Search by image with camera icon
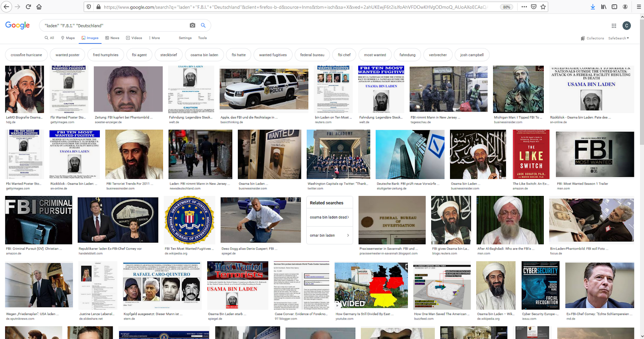This screenshot has width=644, height=339. [192, 25]
